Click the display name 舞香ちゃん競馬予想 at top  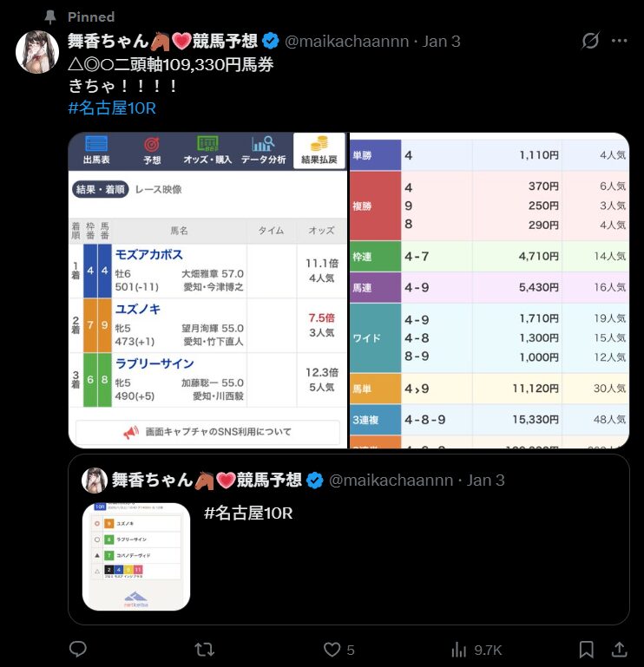[x=162, y=41]
